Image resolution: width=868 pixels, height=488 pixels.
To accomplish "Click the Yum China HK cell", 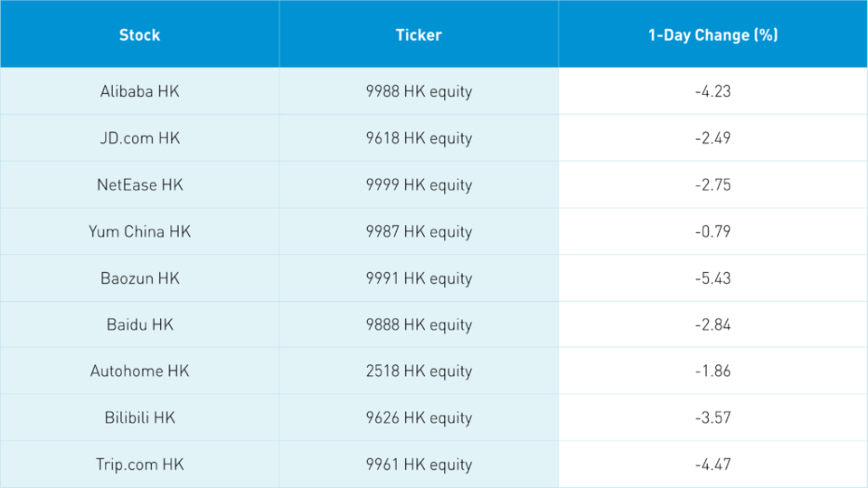I will [x=139, y=231].
